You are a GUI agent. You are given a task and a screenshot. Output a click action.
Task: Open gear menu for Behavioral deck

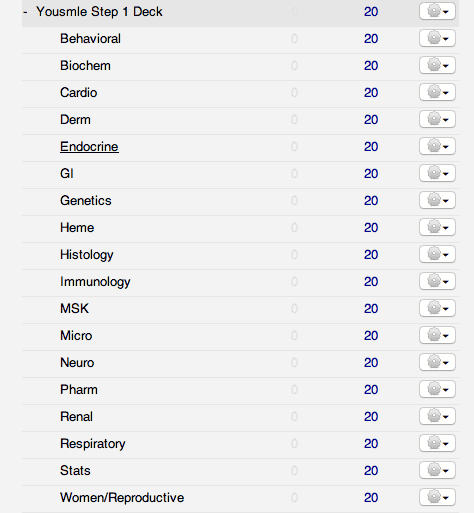click(437, 39)
